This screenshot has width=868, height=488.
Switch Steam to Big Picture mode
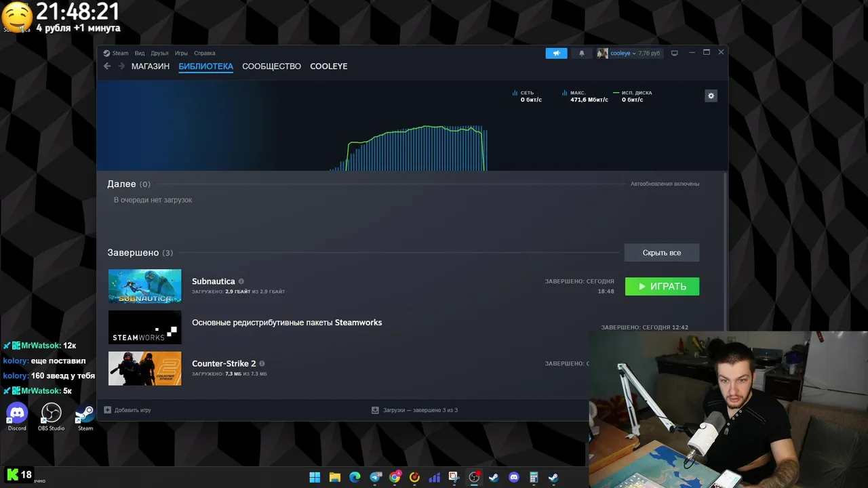[x=674, y=53]
